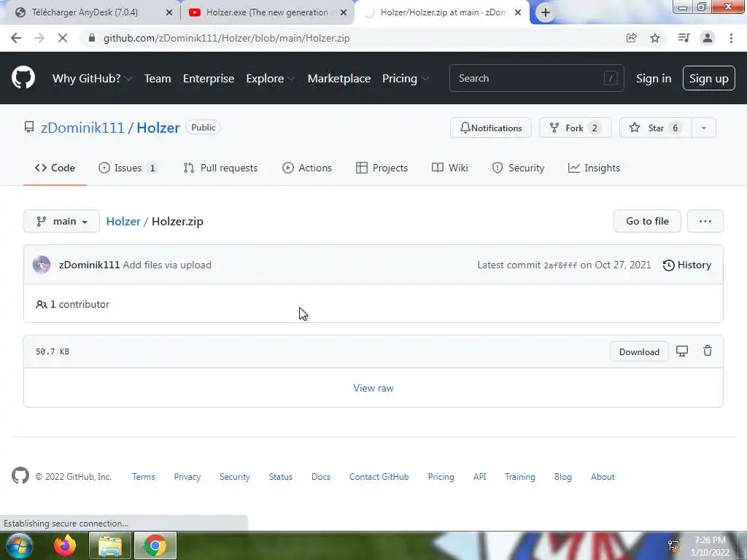The width and height of the screenshot is (747, 560).
Task: Open Marketplace from the header
Action: [339, 79]
